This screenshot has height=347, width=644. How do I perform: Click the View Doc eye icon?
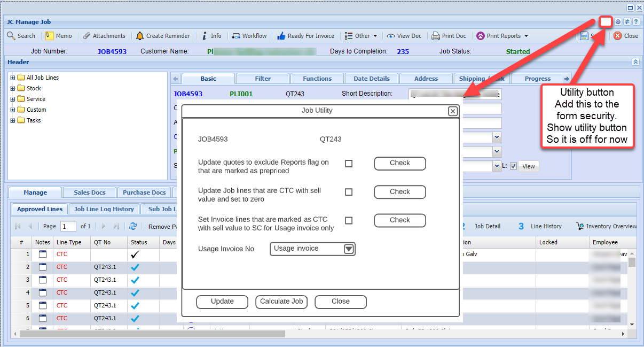click(391, 36)
